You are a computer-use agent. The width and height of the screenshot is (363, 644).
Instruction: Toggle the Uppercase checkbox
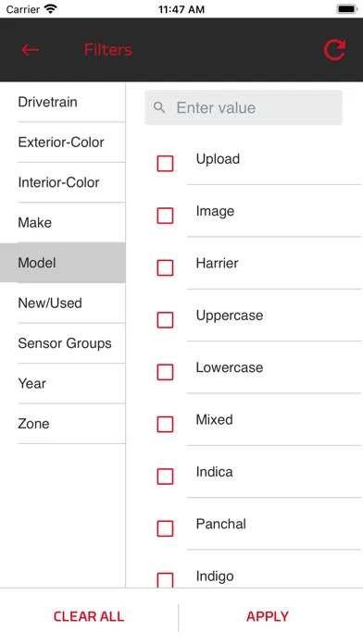point(165,320)
